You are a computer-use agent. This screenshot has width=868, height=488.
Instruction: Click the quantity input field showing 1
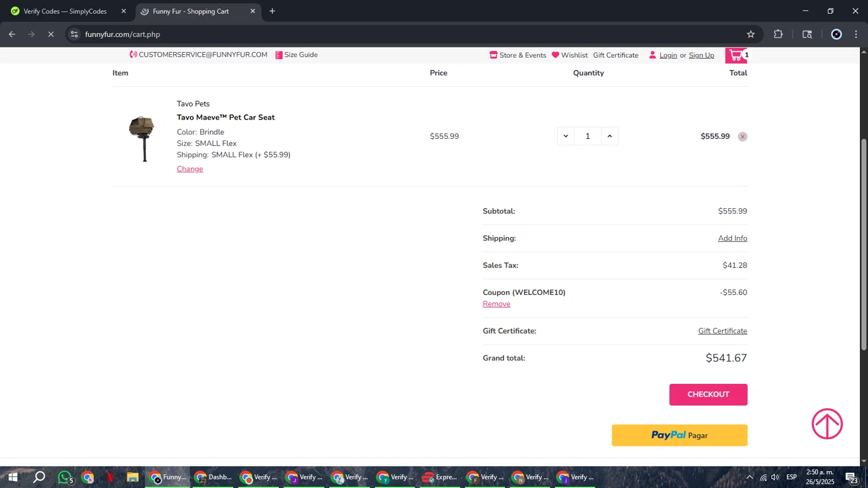click(x=587, y=136)
